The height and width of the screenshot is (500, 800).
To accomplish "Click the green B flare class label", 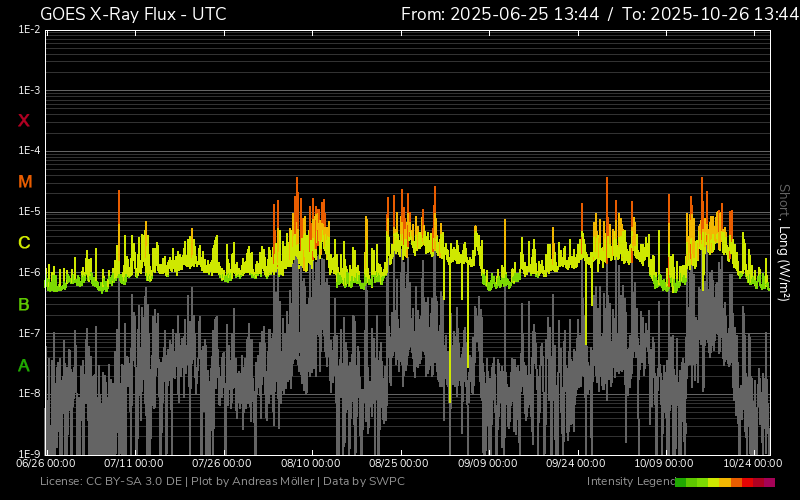I will point(24,304).
